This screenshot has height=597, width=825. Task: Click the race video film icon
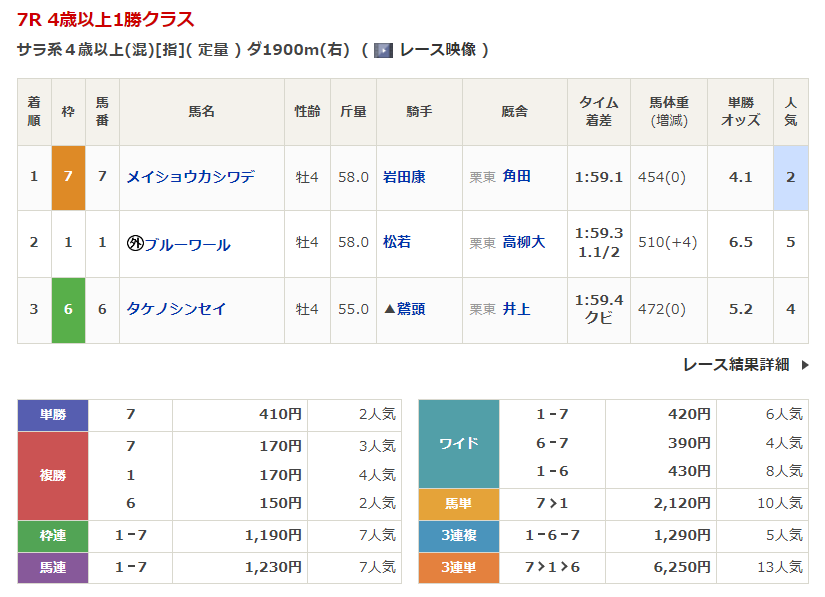(383, 50)
